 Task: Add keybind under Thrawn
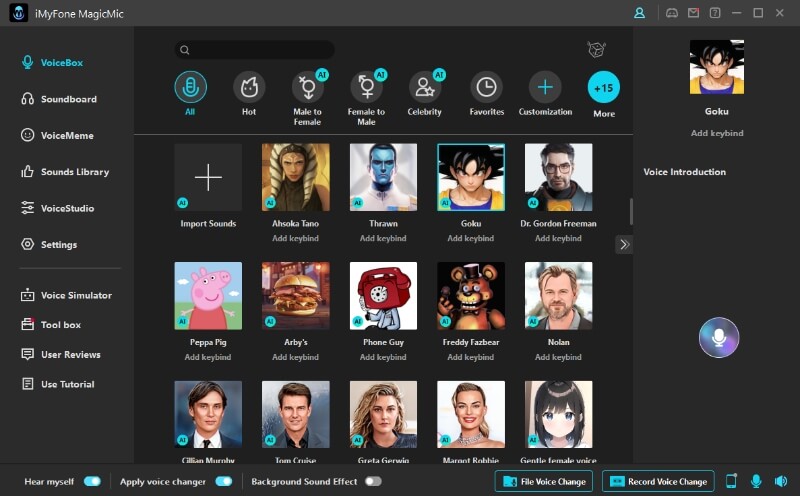tap(383, 238)
